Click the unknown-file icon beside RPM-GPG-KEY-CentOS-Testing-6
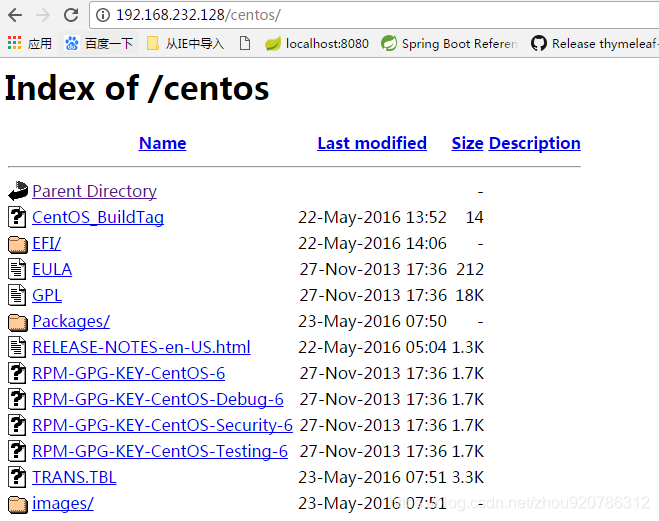The image size is (659, 521). (17, 451)
